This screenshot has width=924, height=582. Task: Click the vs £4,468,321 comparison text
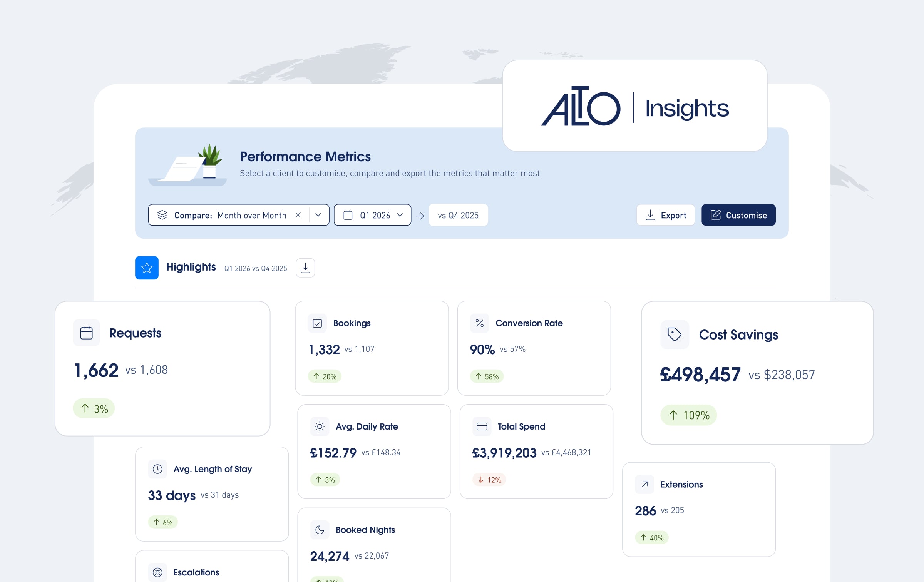tap(566, 452)
